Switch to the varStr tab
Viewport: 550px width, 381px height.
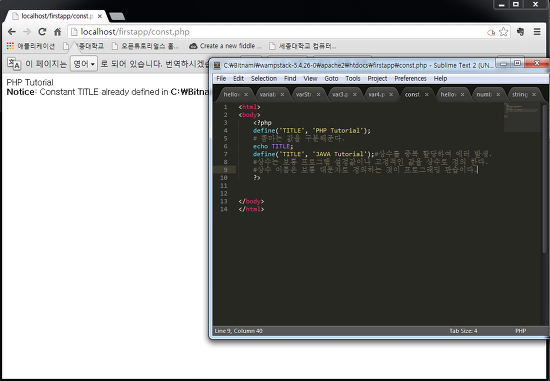coord(304,94)
